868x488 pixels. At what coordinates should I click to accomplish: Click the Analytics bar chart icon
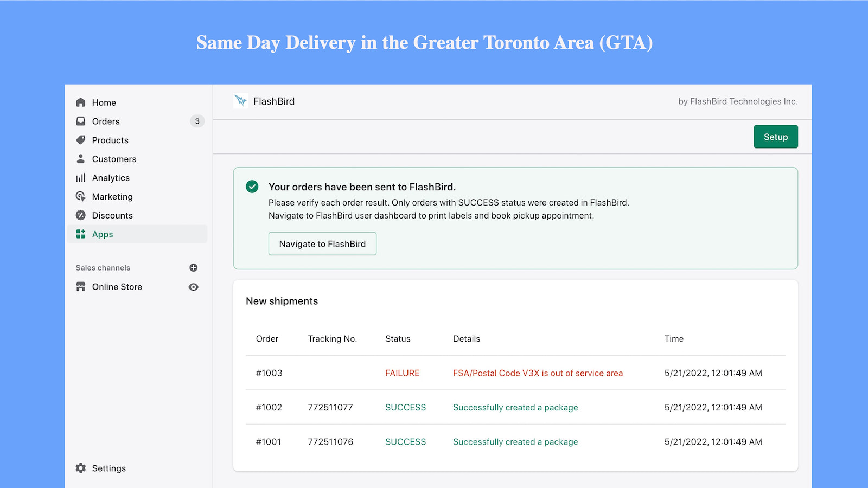81,178
